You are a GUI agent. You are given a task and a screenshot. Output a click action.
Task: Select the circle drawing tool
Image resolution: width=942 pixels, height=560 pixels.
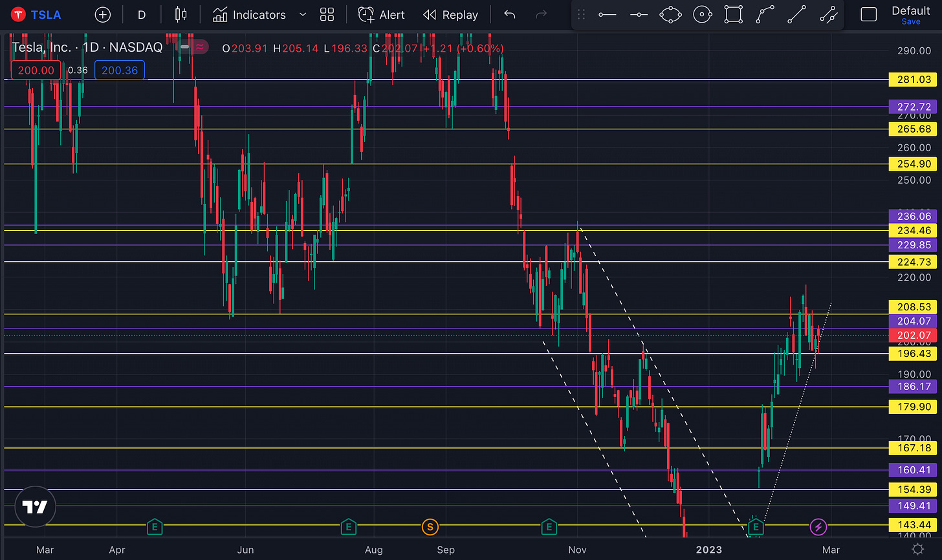703,14
